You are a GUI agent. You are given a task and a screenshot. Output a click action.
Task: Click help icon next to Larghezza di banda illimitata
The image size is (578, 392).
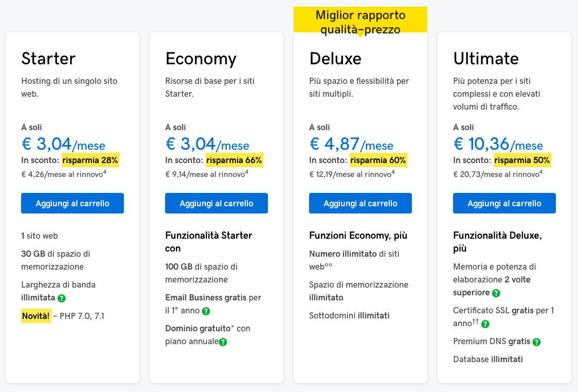[x=62, y=298]
